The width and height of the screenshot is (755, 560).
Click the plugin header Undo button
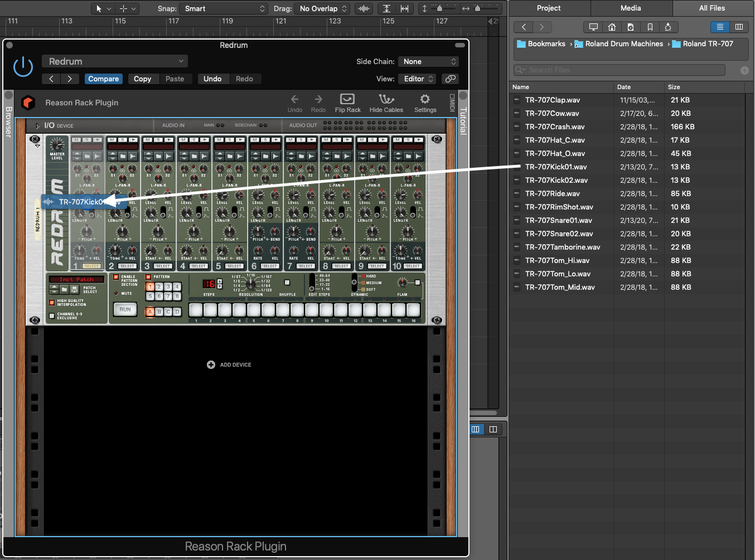(x=212, y=79)
